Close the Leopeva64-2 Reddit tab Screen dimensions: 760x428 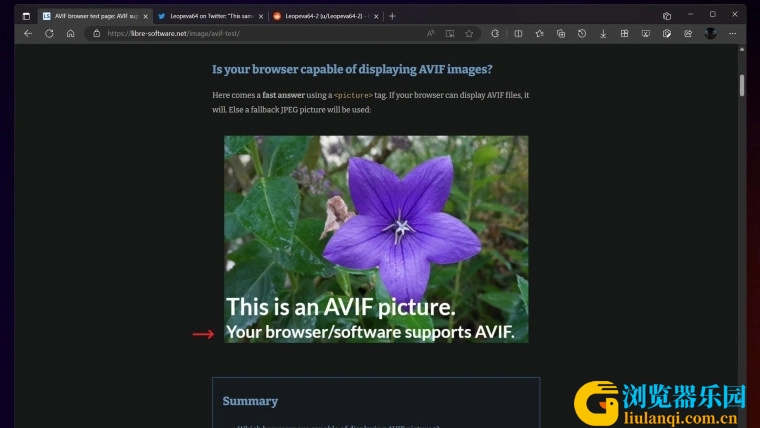point(376,16)
